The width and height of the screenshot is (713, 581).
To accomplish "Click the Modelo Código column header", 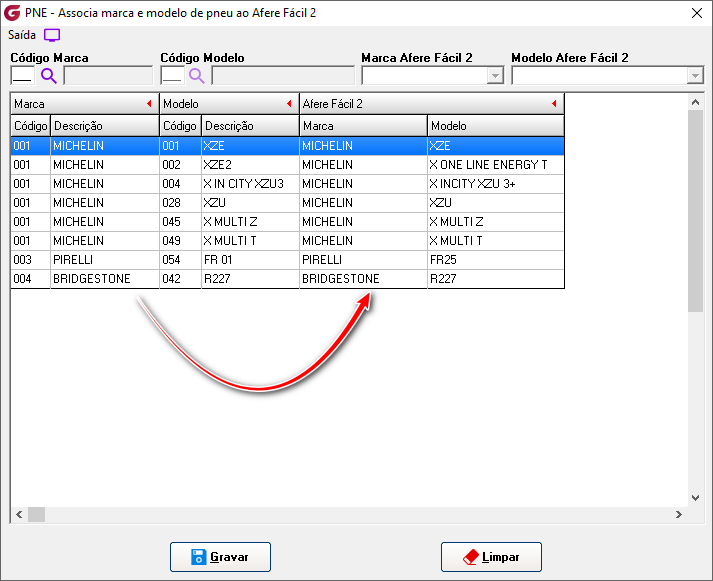I will [x=180, y=125].
